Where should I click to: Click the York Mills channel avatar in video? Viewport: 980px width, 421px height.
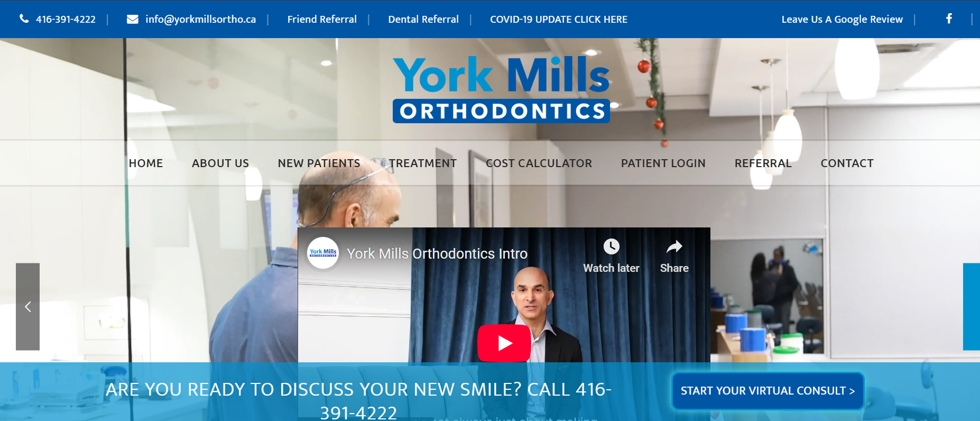tap(323, 253)
